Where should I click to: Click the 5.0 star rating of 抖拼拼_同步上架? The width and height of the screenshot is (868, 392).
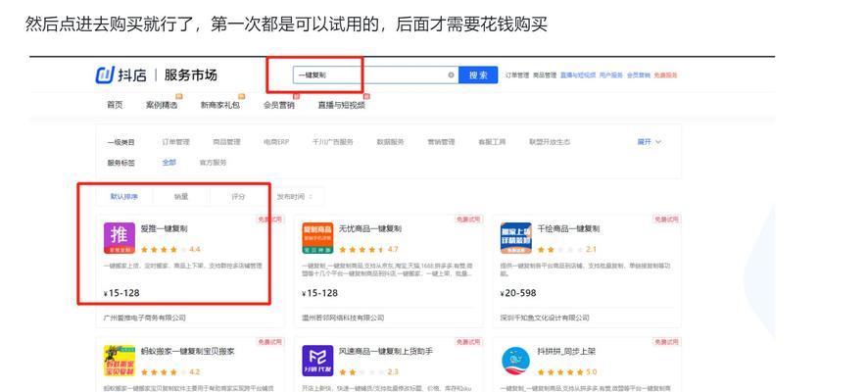point(567,372)
